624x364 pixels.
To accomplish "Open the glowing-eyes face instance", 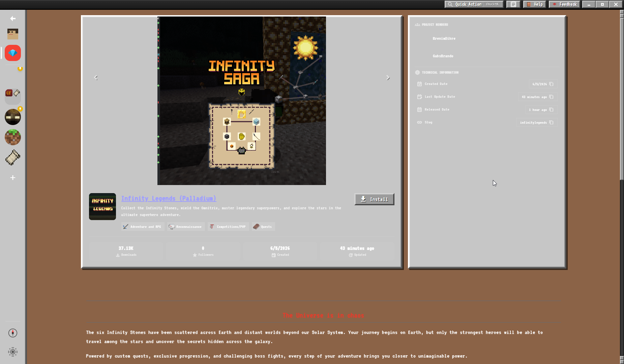I will point(13,117).
